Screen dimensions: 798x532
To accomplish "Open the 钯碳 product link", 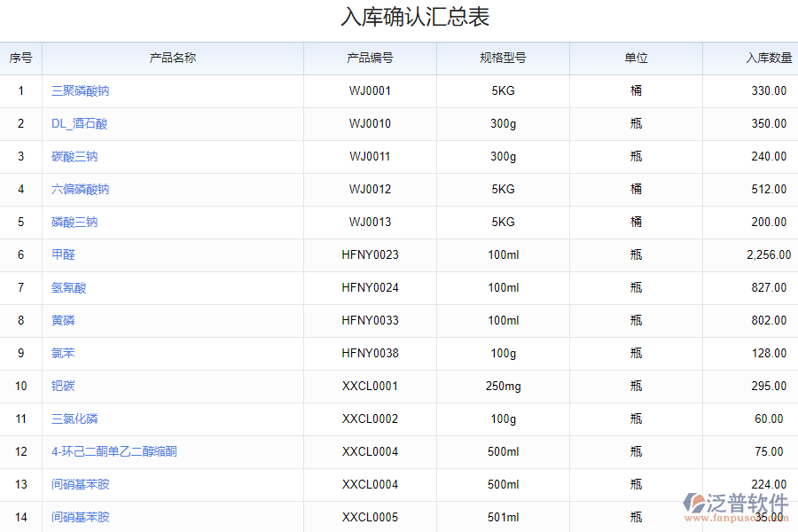I will coord(63,387).
